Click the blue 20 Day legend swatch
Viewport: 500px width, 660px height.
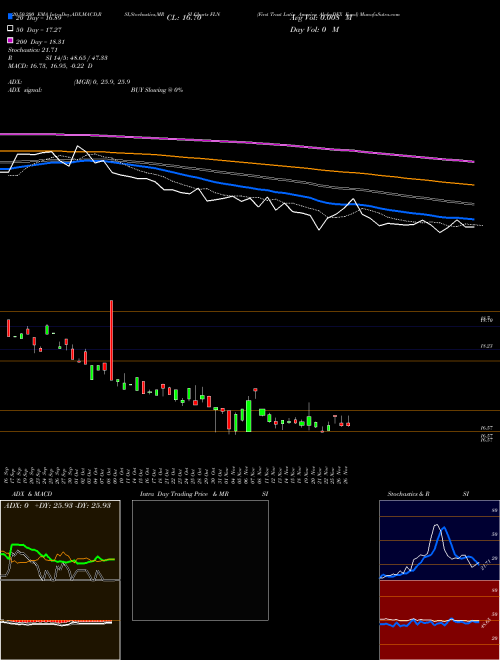coord(10,16)
